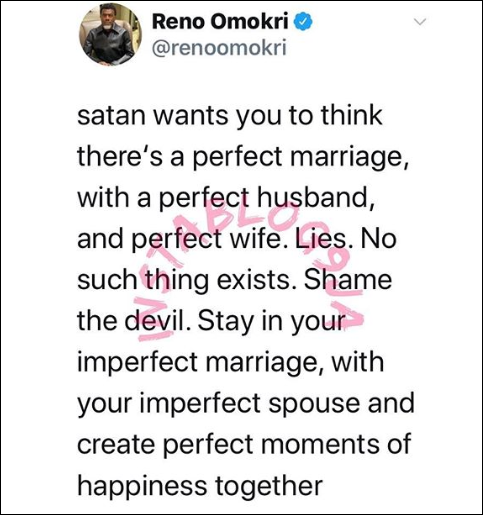Click the phrase "perfect marriage,"
This screenshot has height=515, width=483.
(x=300, y=158)
